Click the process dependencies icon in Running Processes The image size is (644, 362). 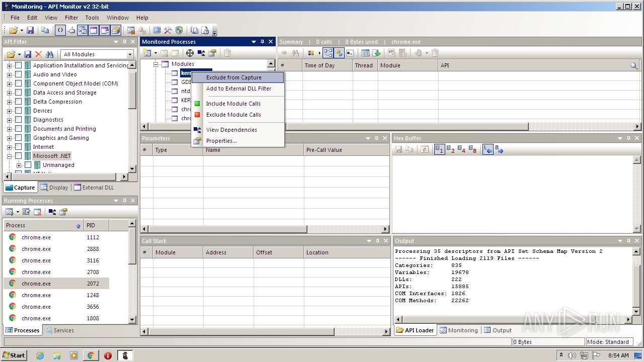(52, 212)
